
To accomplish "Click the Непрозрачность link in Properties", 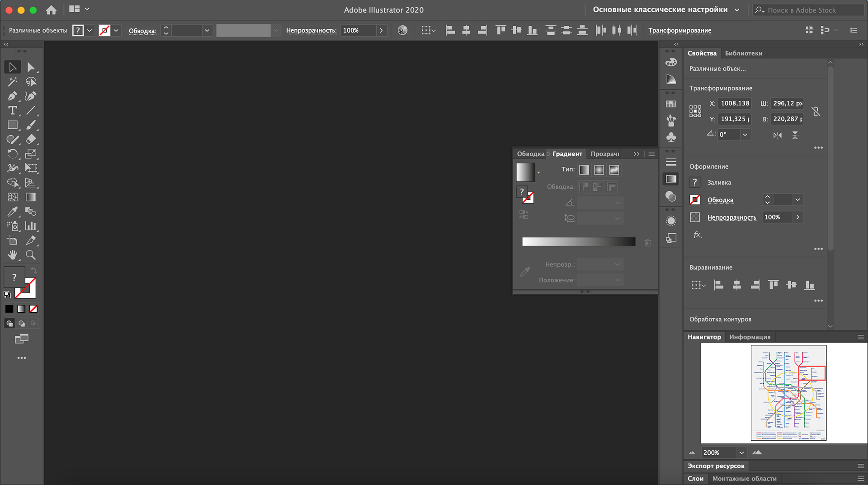I will [x=731, y=217].
